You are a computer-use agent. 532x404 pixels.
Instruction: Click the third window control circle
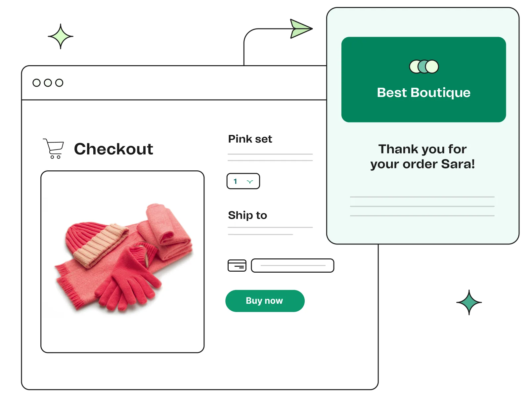[59, 83]
